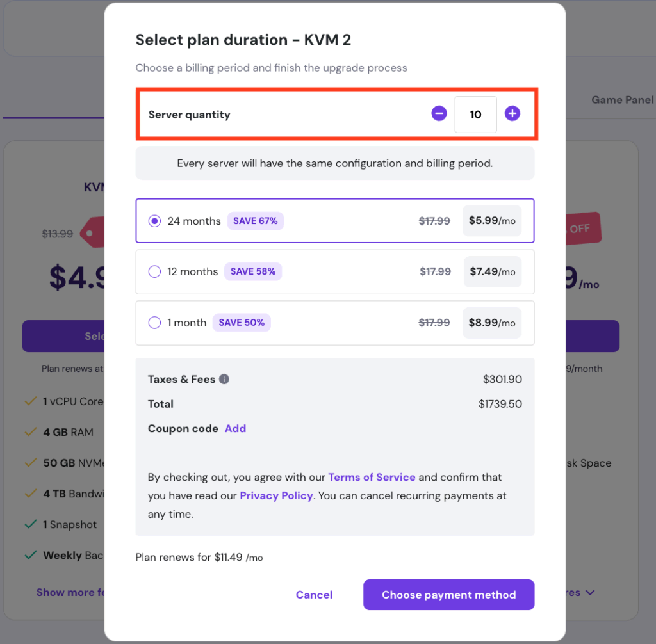The width and height of the screenshot is (656, 644).
Task: Select the 24 months billing period
Action: 154,221
